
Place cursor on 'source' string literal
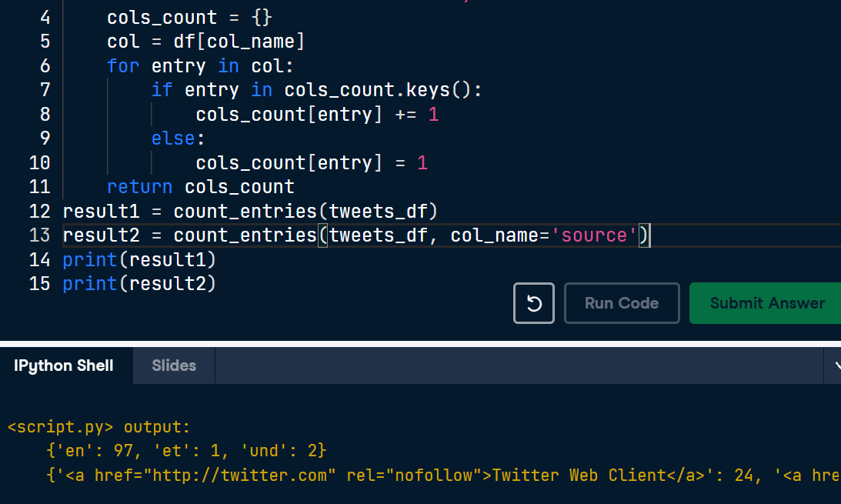594,235
